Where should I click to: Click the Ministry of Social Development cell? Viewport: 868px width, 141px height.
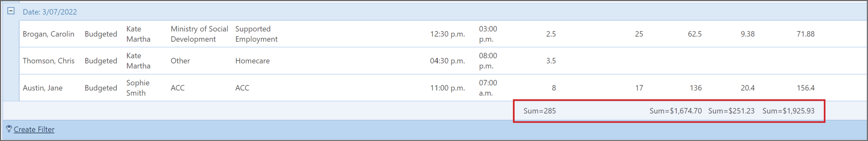click(199, 34)
